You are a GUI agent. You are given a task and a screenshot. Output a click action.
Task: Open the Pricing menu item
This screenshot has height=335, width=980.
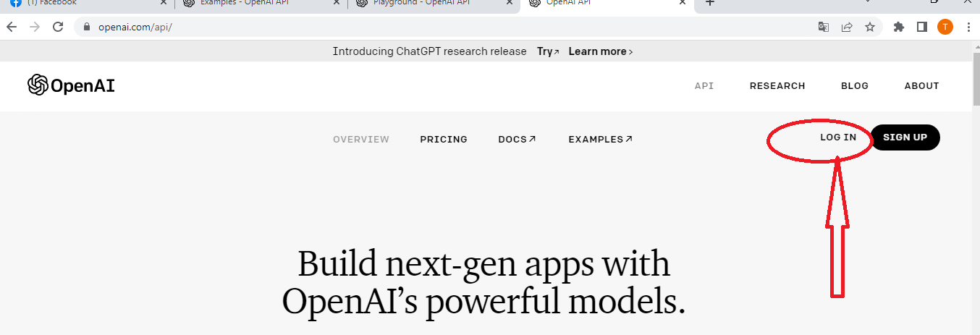(x=444, y=140)
